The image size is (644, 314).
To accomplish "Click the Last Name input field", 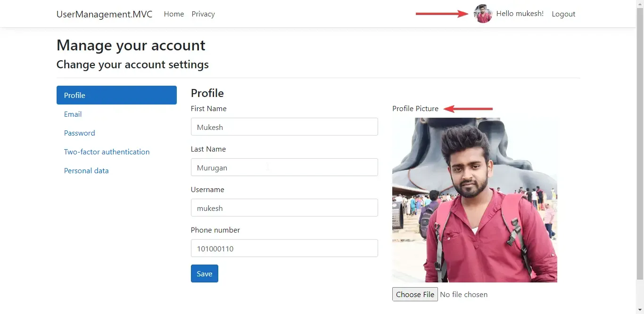I will click(284, 167).
